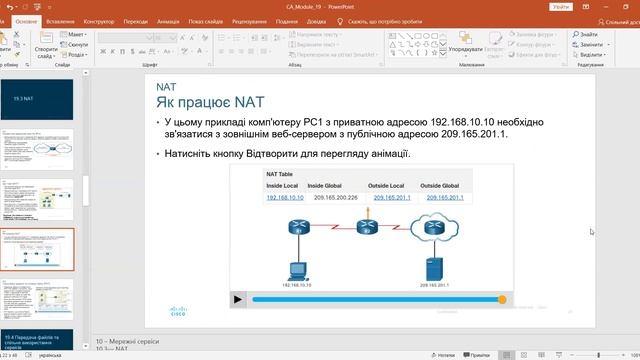Click the zoom slider in status bar
The height and width of the screenshot is (360, 640).
click(598, 355)
